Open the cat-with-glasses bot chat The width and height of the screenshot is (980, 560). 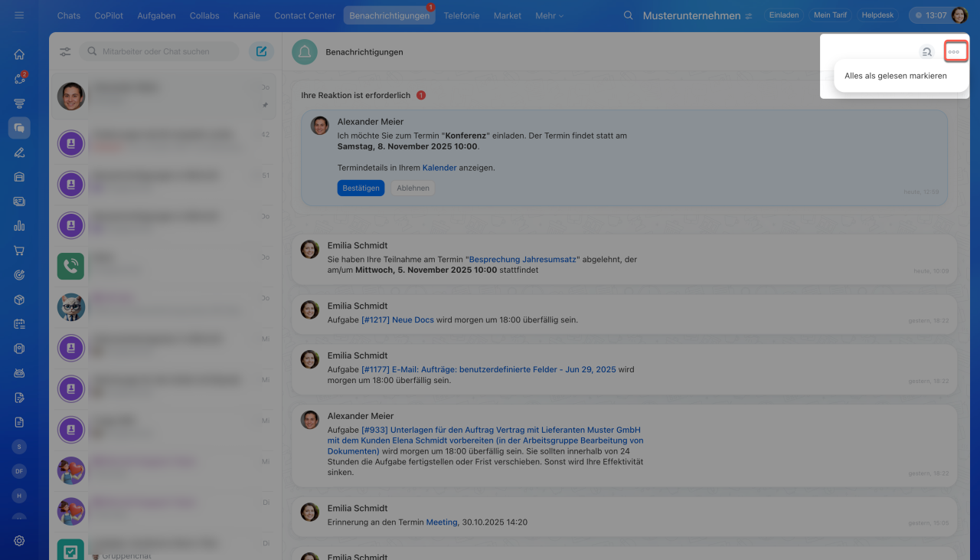[x=70, y=306]
